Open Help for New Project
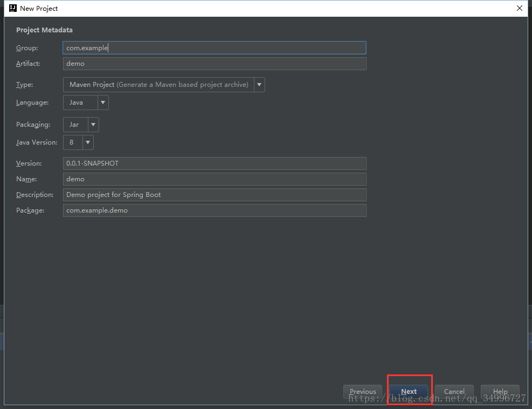Viewport: 532px width, 409px height. (x=500, y=392)
